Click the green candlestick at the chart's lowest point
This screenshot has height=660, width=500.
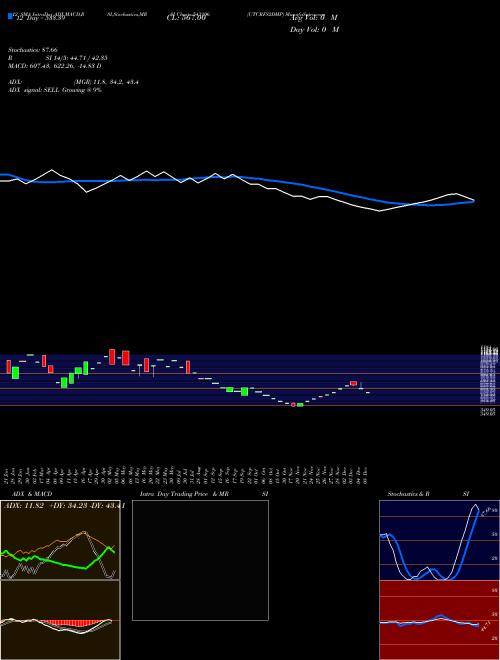[300, 405]
